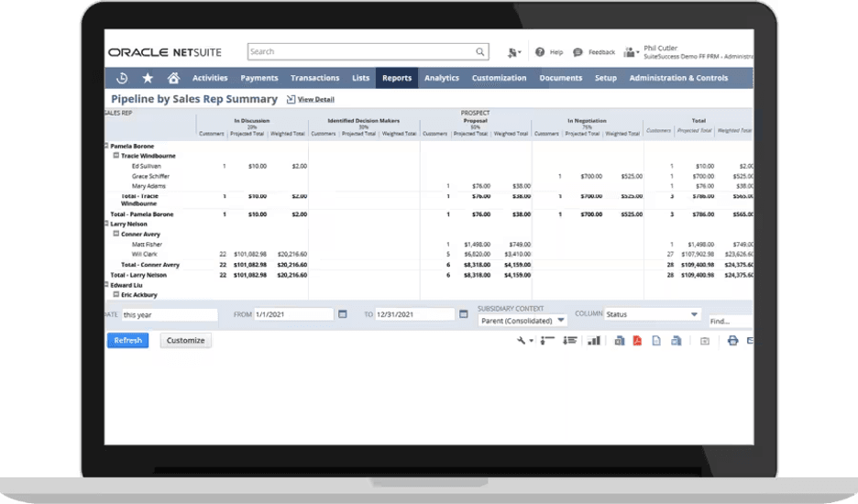
Task: Click the Help question mark icon
Action: [540, 52]
